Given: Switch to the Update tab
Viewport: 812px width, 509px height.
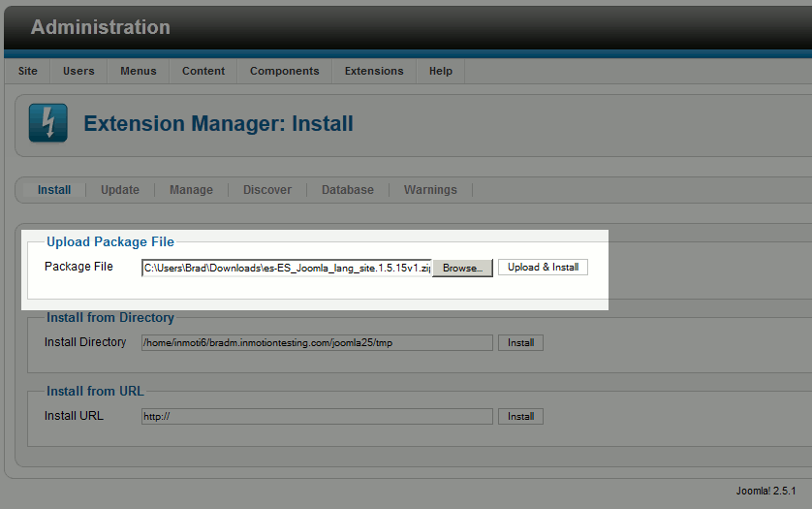Looking at the screenshot, I should (120, 190).
